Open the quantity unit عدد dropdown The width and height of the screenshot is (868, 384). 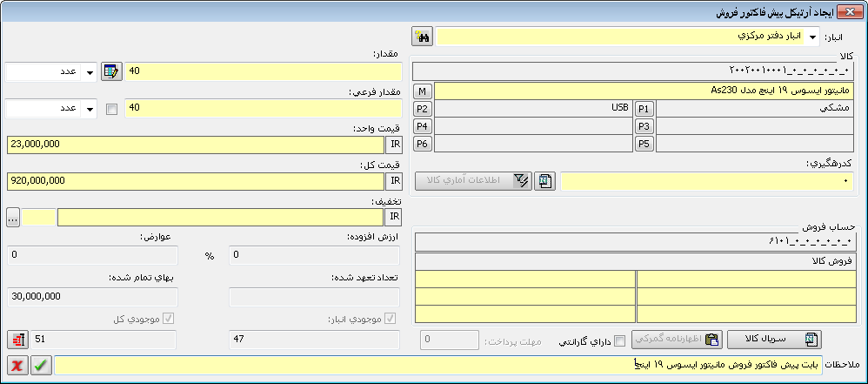[x=90, y=71]
